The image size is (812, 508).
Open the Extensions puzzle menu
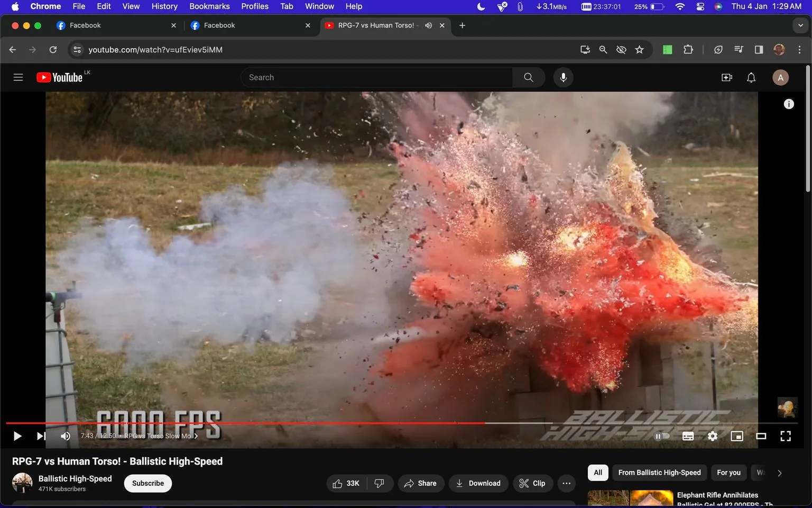pyautogui.click(x=688, y=50)
